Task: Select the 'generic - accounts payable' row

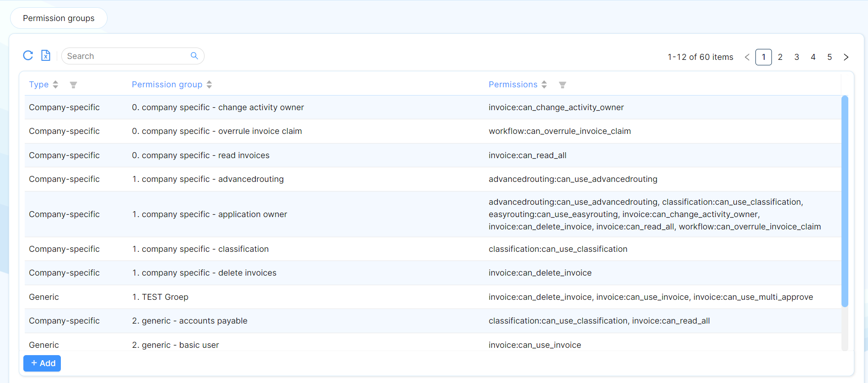Action: pyautogui.click(x=189, y=321)
